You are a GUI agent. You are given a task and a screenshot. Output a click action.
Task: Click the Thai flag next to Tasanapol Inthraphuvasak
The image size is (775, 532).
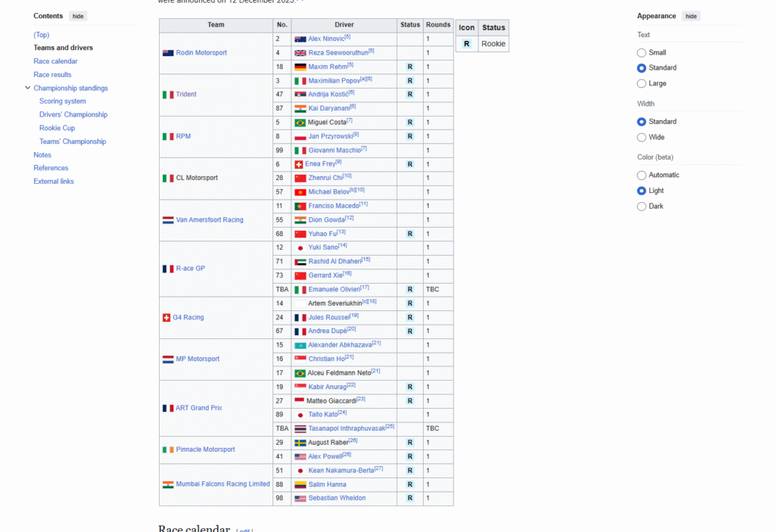(300, 428)
